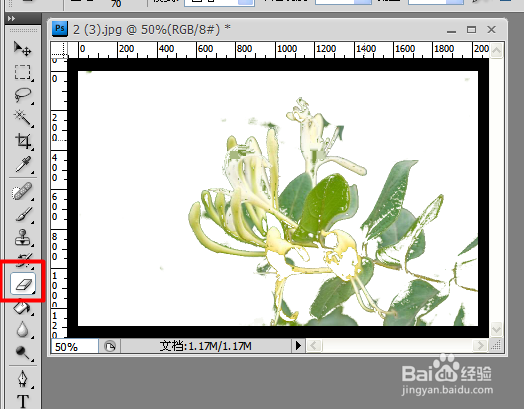The width and height of the screenshot is (524, 409).
Task: Minimize the 2 (3).jpg document window
Action: (x=451, y=30)
